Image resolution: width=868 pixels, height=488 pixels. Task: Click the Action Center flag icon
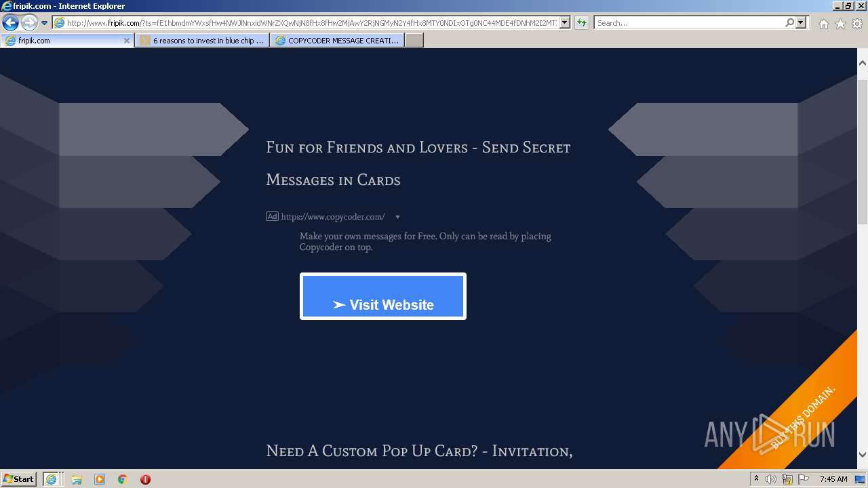pyautogui.click(x=803, y=479)
